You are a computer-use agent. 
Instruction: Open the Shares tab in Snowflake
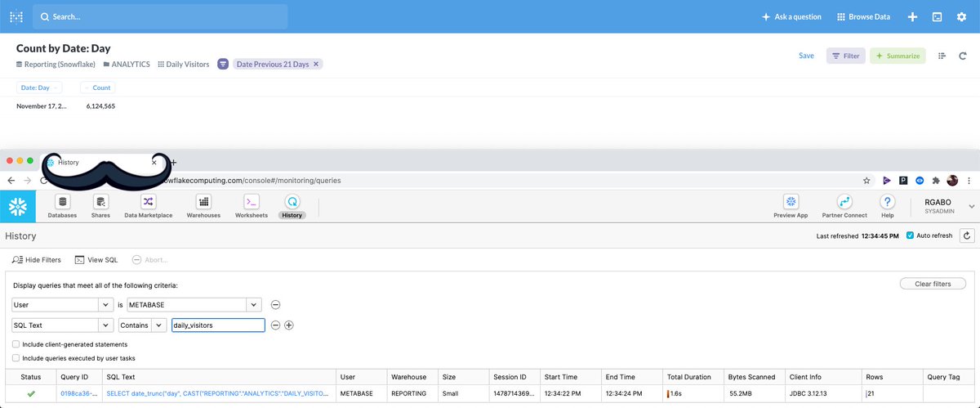click(100, 207)
